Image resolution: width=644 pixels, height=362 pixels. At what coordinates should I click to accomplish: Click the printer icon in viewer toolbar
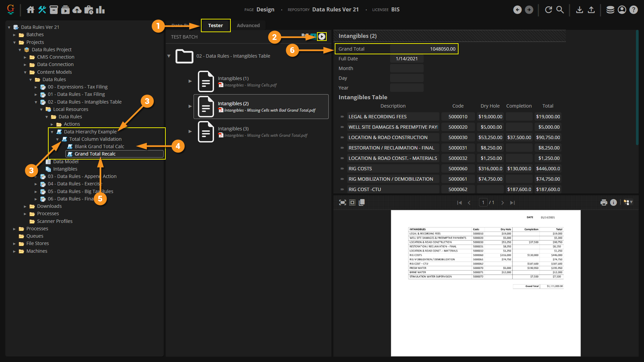[604, 202]
